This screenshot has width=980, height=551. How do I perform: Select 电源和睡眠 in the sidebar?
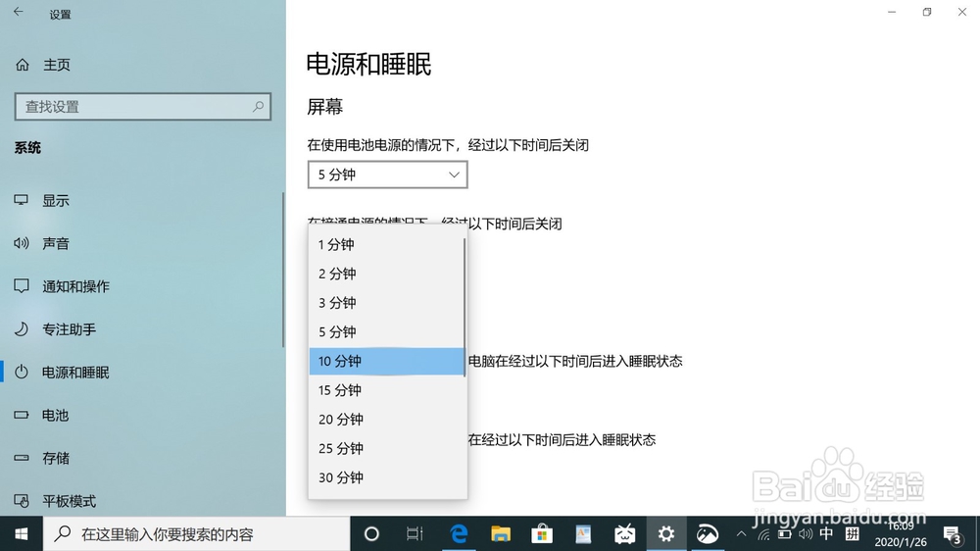click(x=63, y=373)
